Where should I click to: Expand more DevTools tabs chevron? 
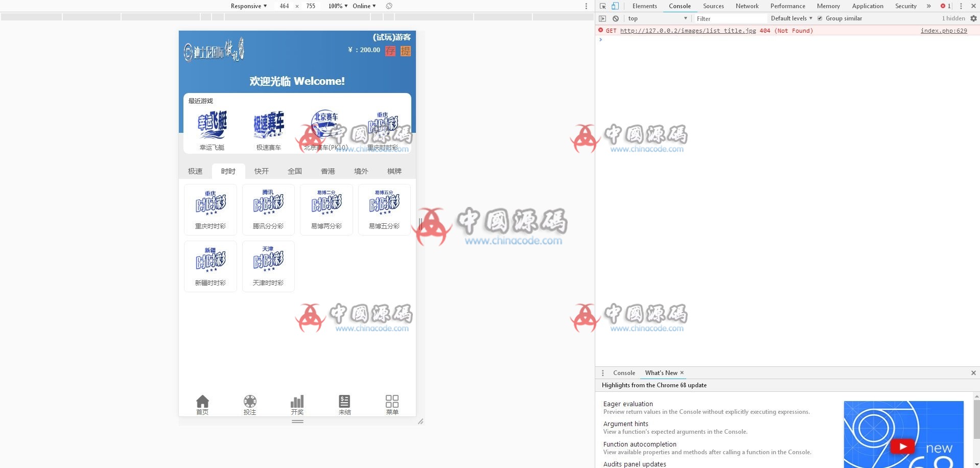[x=929, y=6]
